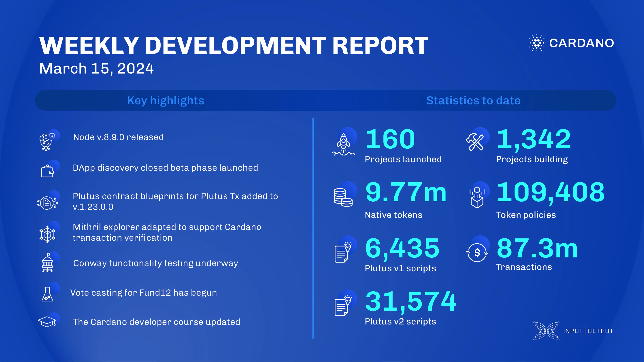644x362 pixels.
Task: Click the flask icon beside Fund12 vote casting
Action: [x=47, y=294]
